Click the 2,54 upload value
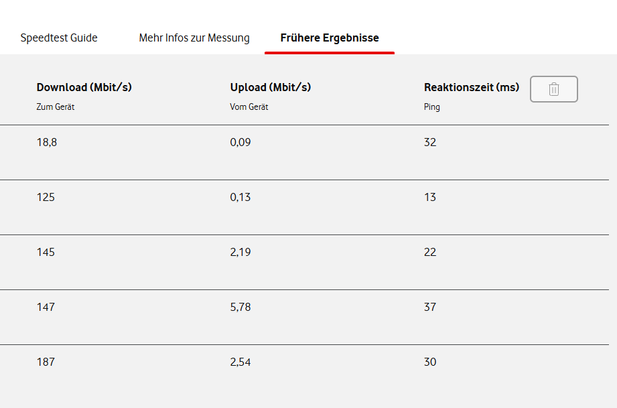 (x=240, y=362)
